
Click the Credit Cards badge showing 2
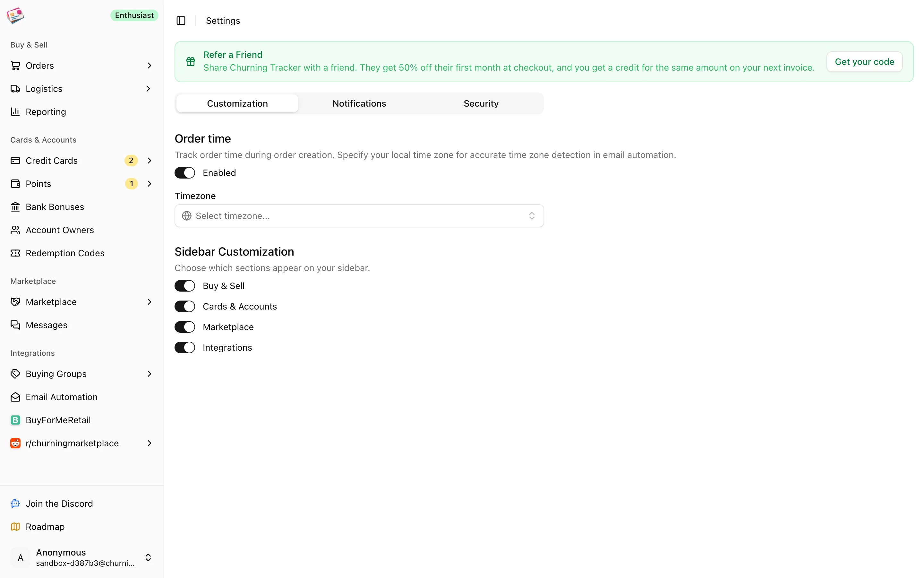point(131,161)
